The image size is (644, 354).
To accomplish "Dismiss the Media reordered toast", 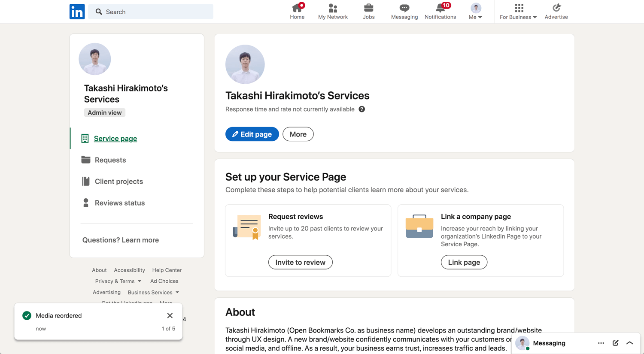I will pyautogui.click(x=170, y=315).
